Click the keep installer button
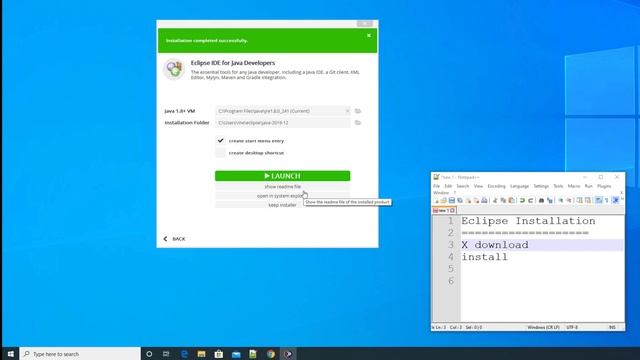 [x=282, y=205]
